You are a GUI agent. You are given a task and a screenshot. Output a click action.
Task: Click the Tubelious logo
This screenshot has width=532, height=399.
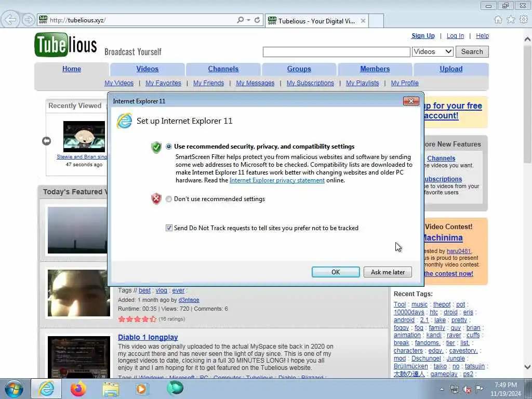[65, 45]
